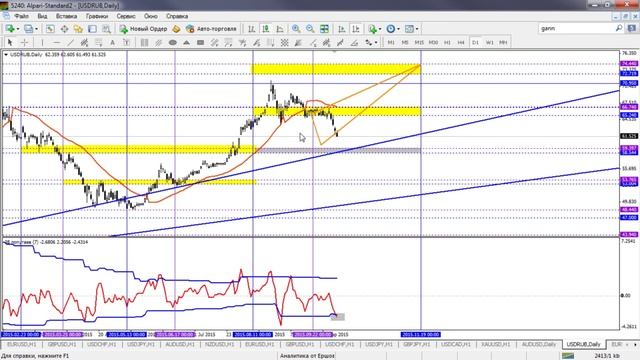Open the chart templates icon

pos(409,29)
